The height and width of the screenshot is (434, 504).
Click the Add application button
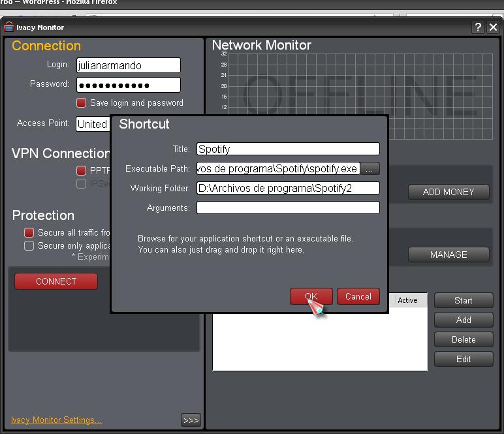tap(464, 320)
